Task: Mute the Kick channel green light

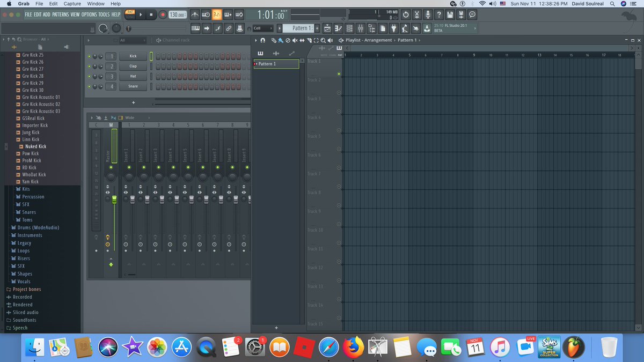Action: pos(89,56)
